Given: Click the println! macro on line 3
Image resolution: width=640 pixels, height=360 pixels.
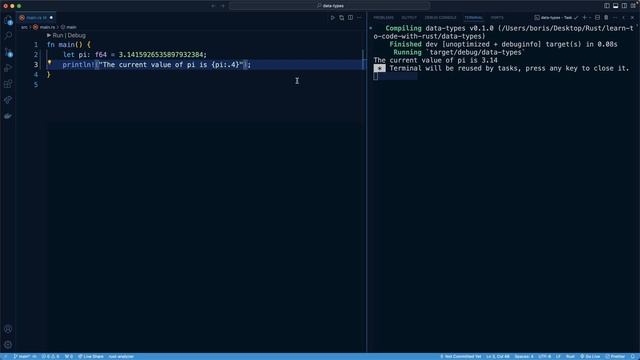Looking at the screenshot, I should click(x=78, y=64).
